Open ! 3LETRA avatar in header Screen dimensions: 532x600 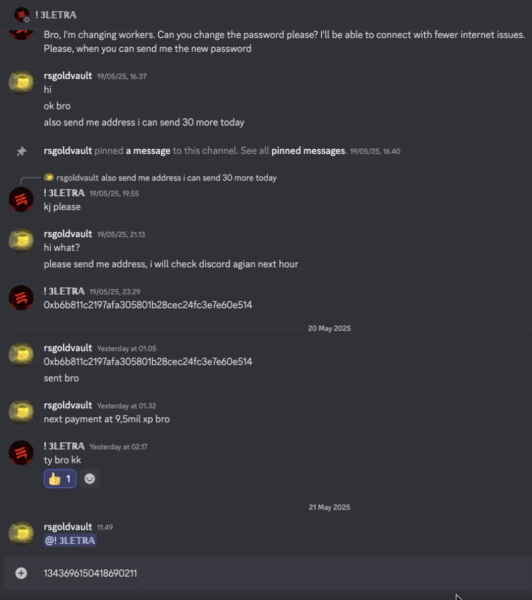tap(22, 15)
